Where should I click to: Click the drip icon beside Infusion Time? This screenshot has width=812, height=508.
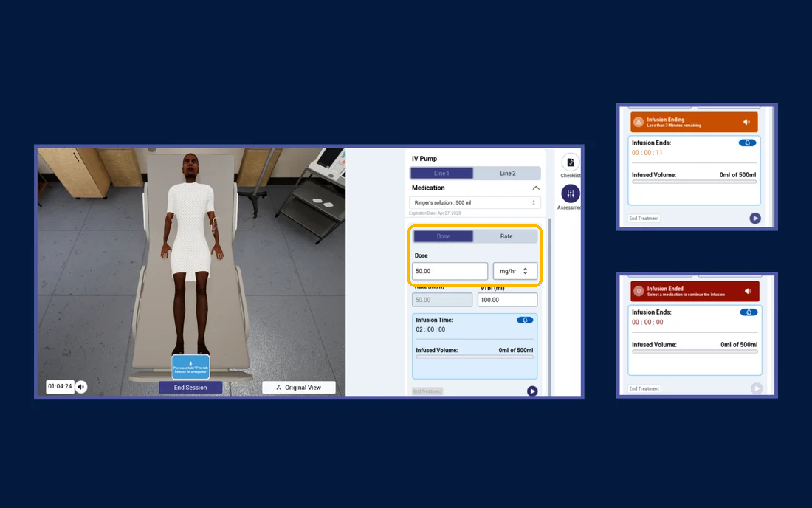(525, 320)
